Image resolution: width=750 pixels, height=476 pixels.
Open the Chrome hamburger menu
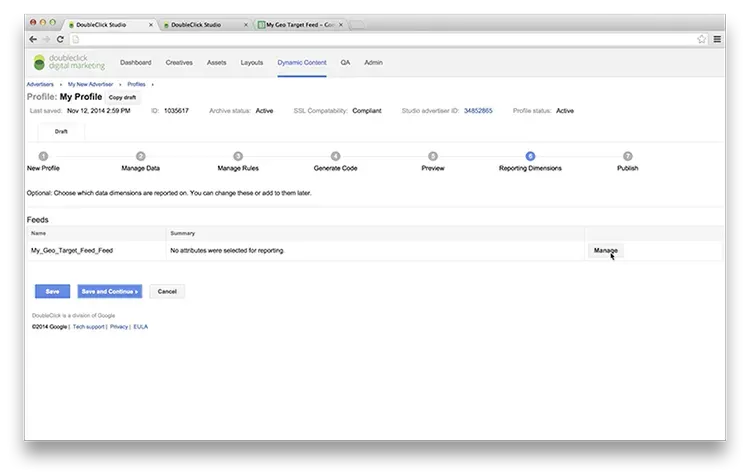pos(717,39)
